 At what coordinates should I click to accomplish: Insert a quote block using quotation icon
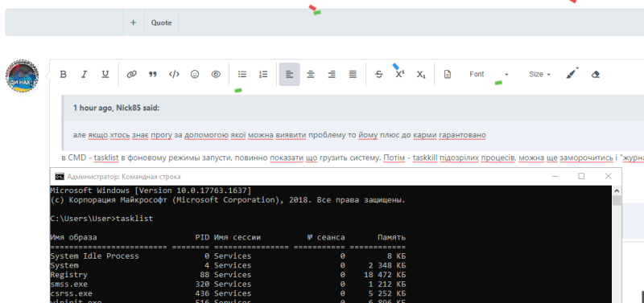click(153, 74)
